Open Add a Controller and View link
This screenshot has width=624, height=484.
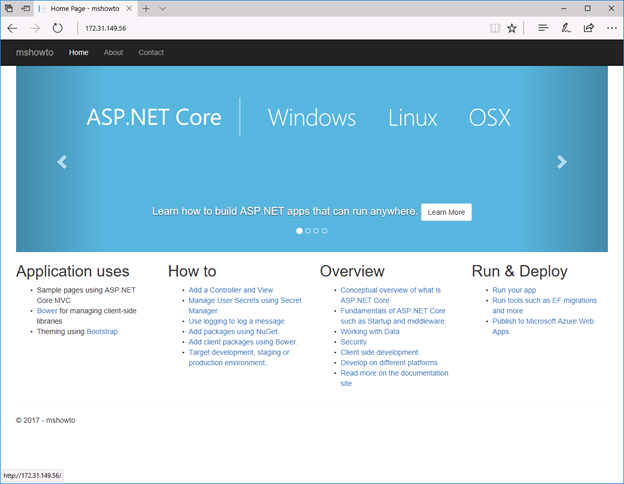point(231,290)
